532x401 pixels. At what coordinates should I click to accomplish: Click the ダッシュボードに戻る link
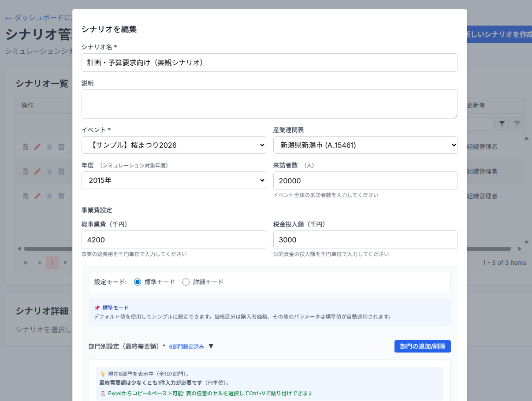click(x=38, y=18)
